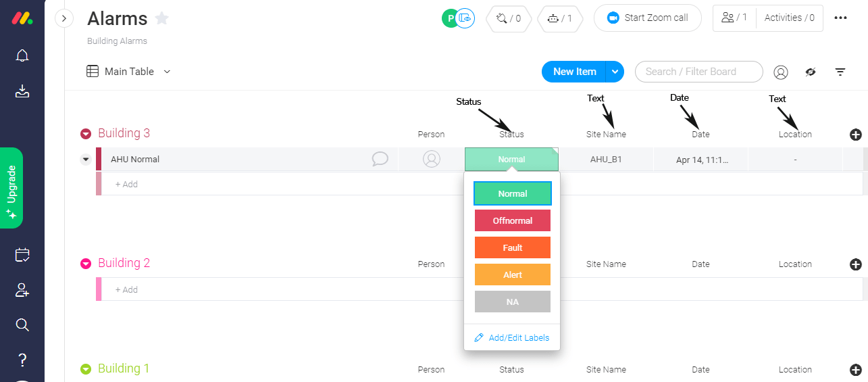Click Add/Edit Labels link
This screenshot has width=868, height=382.
512,337
